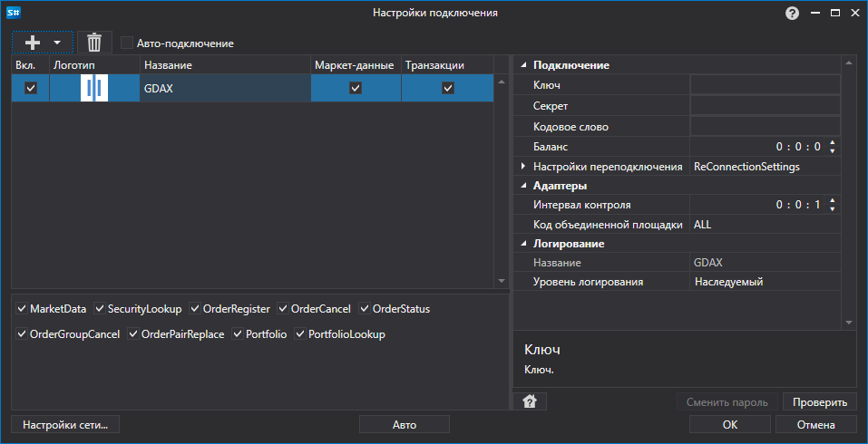Minimize the Настройки подключения window

(x=815, y=14)
